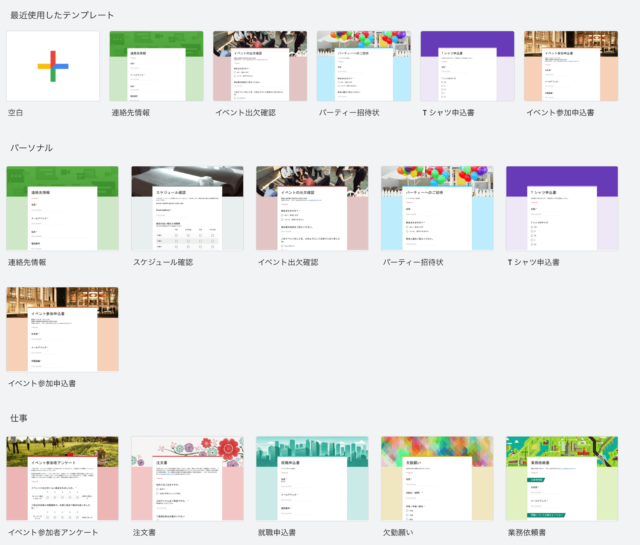640x545 pixels.
Task: Open the イベント参加者アンケート template thumbnail
Action: tap(62, 478)
